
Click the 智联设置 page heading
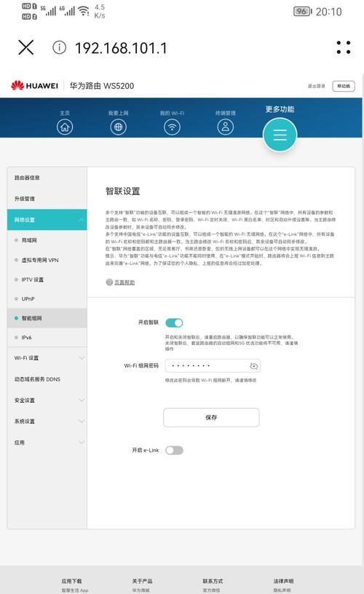point(123,191)
